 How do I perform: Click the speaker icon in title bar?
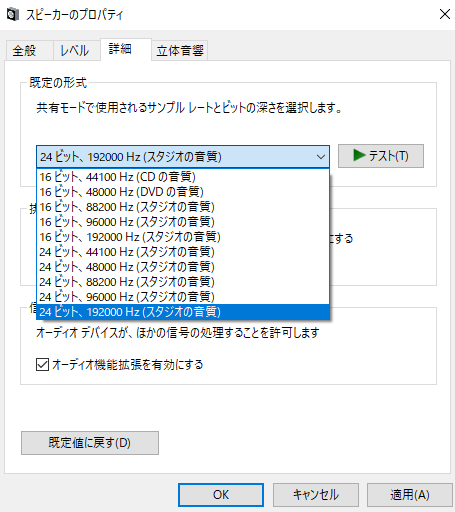click(13, 15)
